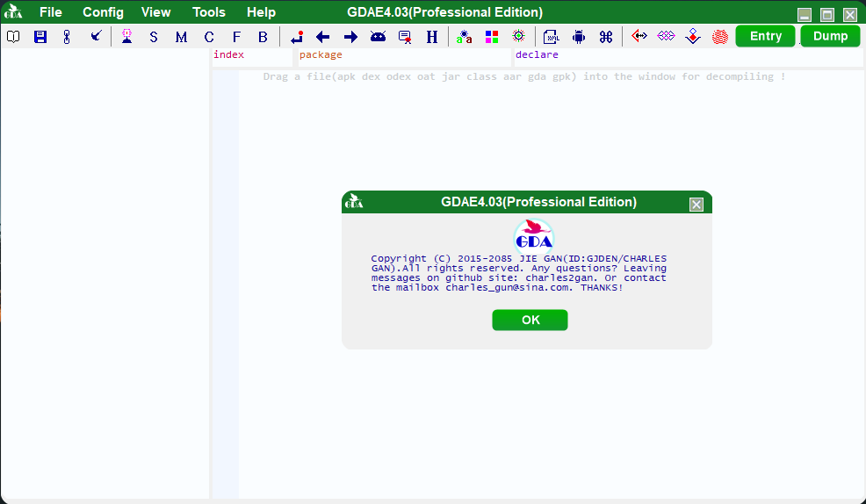Click the red-green target circle icon
866x504 pixels.
tap(518, 36)
